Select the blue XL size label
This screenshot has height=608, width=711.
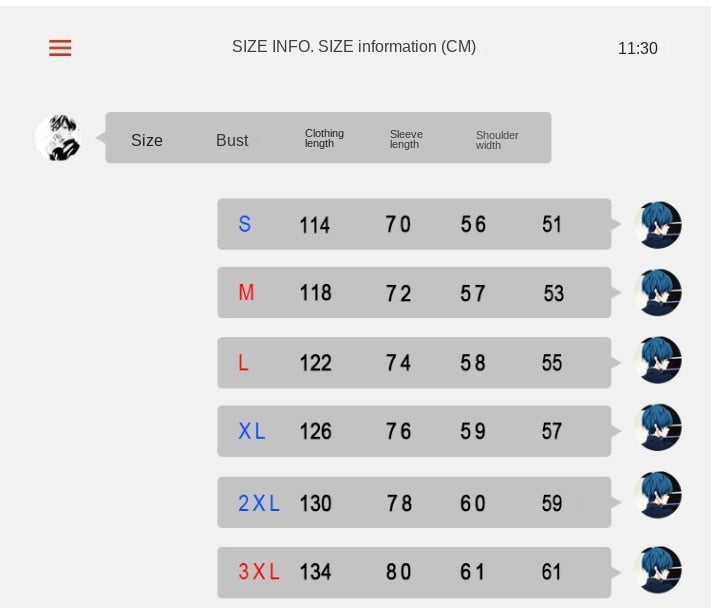coord(252,431)
